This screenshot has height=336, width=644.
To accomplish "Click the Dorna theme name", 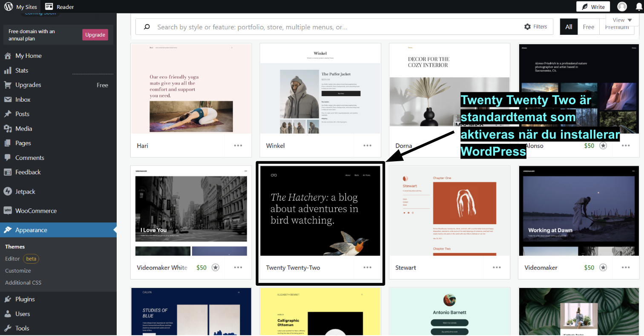I will (403, 145).
